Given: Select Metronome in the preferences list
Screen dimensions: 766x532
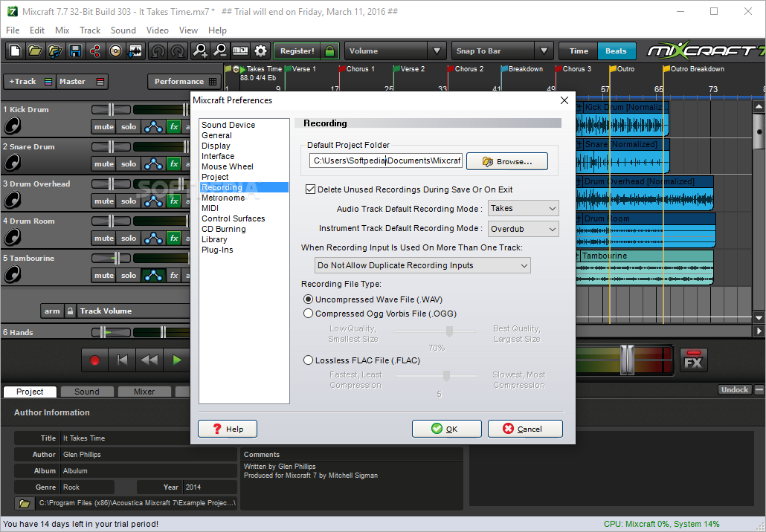Looking at the screenshot, I should (x=223, y=198).
